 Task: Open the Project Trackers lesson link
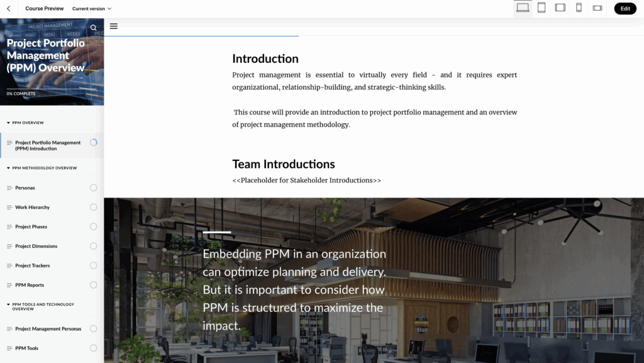33,265
